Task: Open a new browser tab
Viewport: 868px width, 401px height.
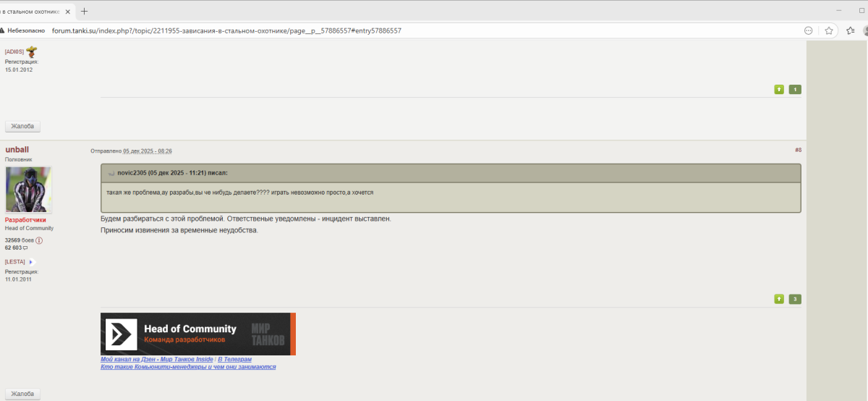Action: point(84,11)
